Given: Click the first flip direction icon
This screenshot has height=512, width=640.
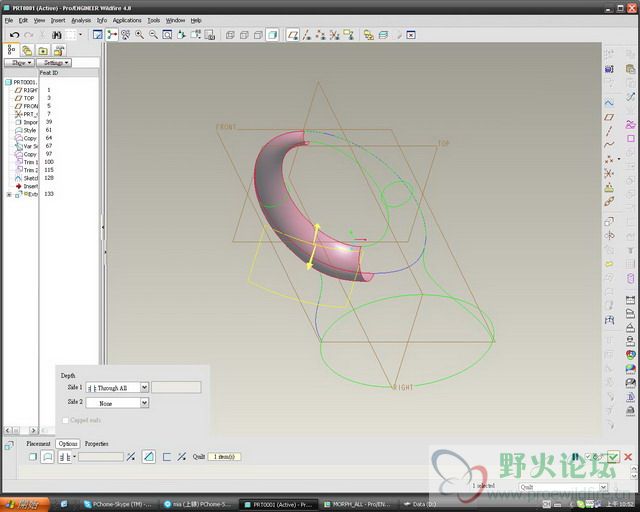Looking at the screenshot, I should [x=131, y=457].
